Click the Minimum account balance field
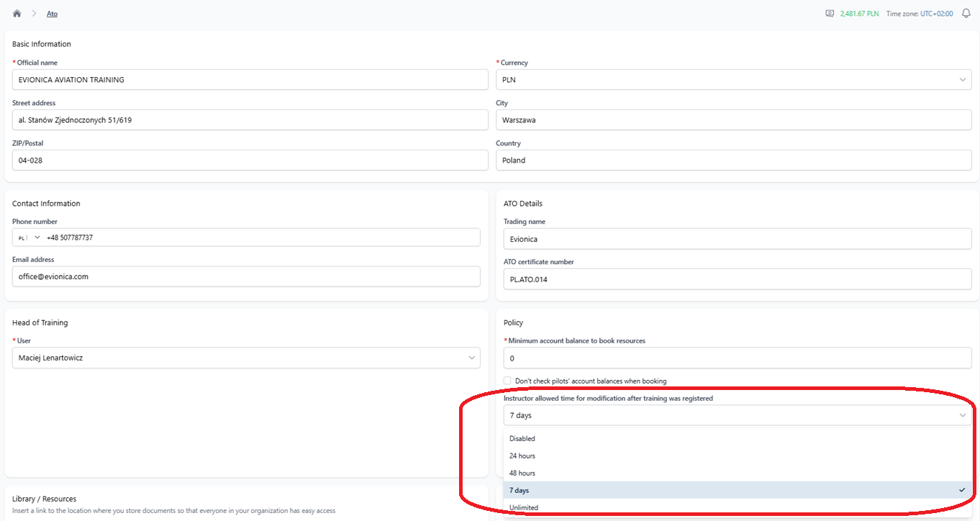980x521 pixels. click(738, 358)
